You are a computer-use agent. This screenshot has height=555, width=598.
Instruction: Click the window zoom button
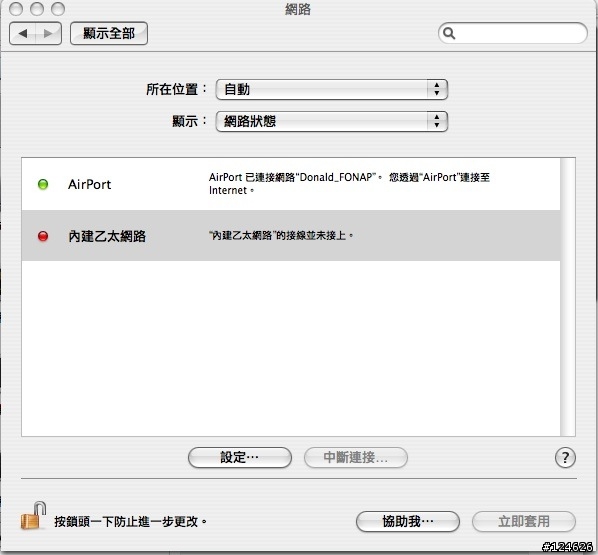tap(58, 9)
